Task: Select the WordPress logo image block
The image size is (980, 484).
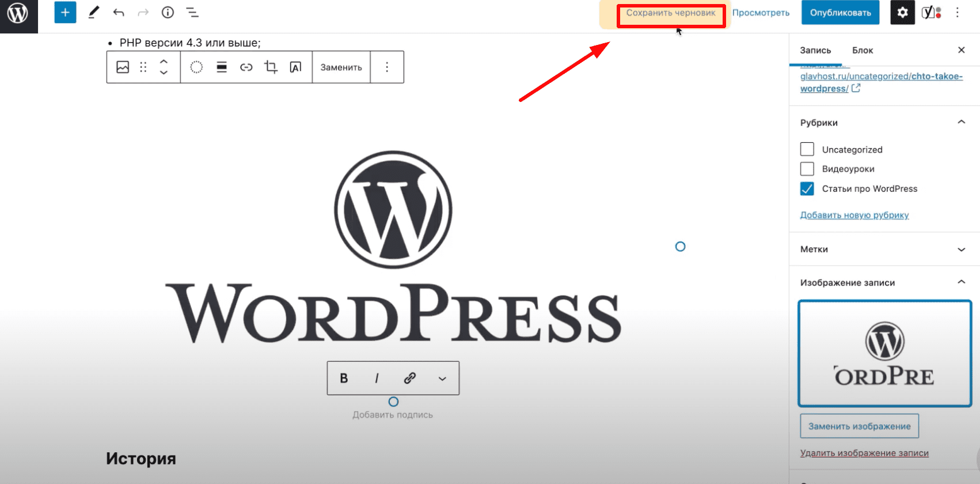Action: [x=393, y=248]
